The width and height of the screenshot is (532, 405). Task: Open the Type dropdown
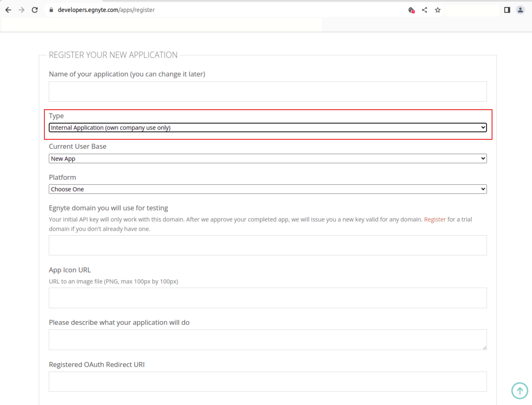[268, 128]
